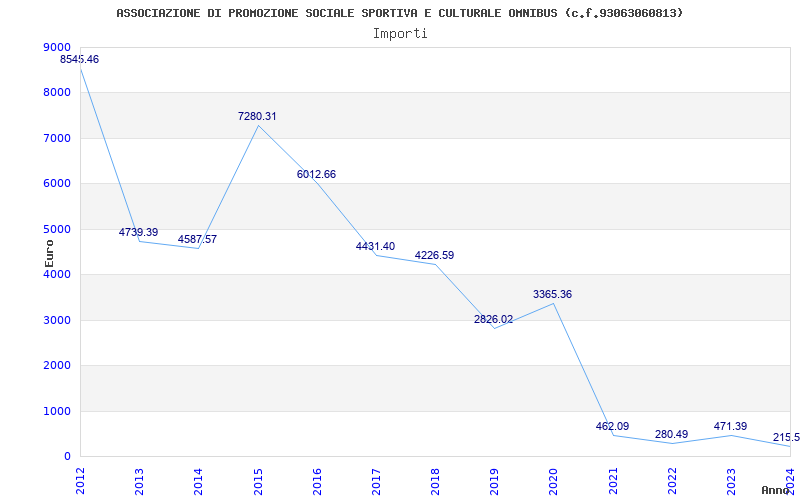Click the x-axis year 2017
800x500 pixels.
(x=377, y=481)
